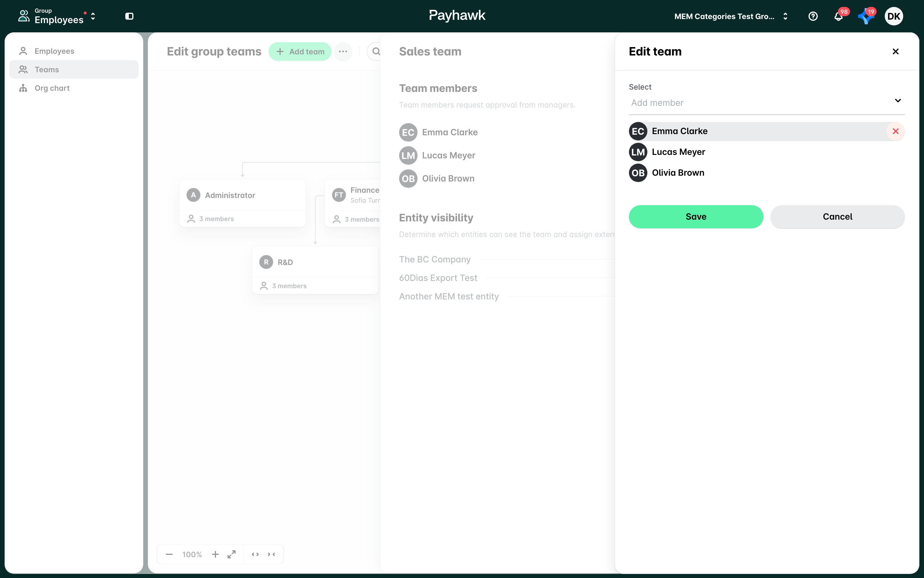
Task: Collapse all nodes with inward chevrons icon
Action: (x=271, y=554)
